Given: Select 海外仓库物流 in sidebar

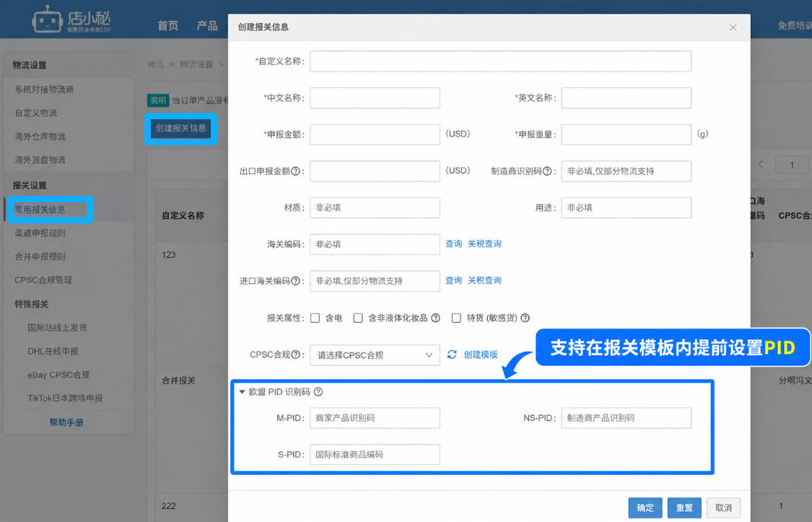Looking at the screenshot, I should point(40,136).
